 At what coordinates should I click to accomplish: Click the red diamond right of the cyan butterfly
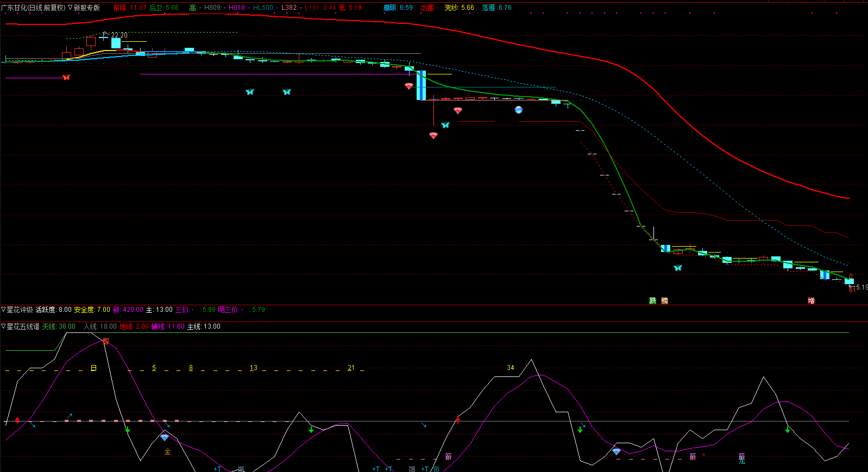(x=458, y=110)
